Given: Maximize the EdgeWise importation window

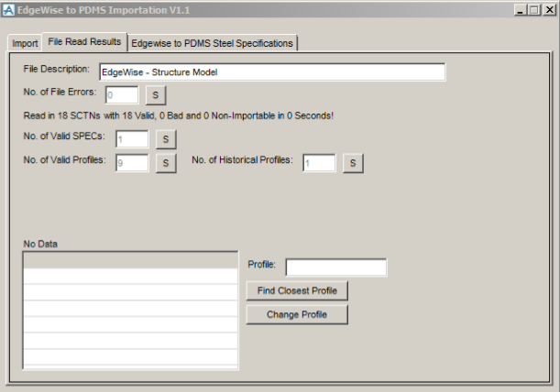Looking at the screenshot, I should click(x=534, y=10).
